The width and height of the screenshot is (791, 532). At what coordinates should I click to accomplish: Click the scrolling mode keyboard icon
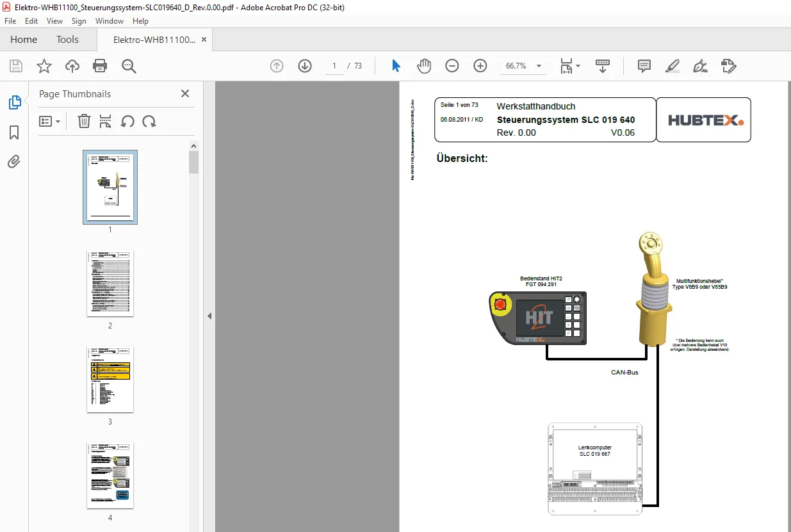tap(603, 66)
